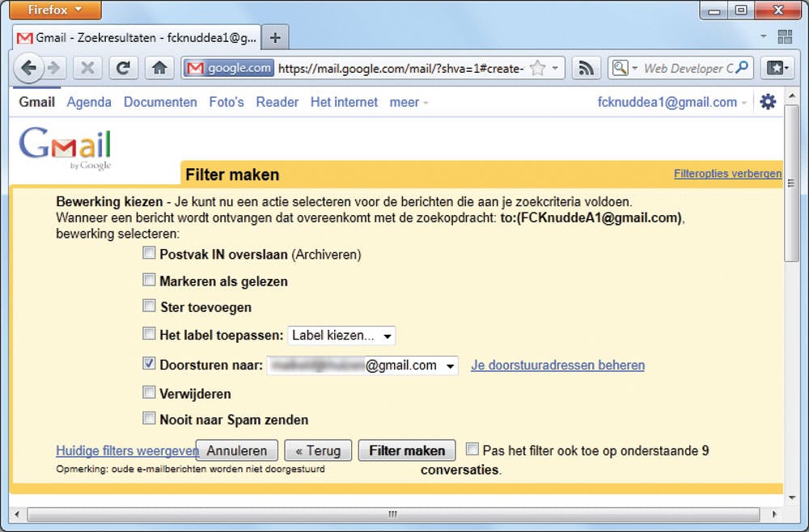Click the horizontal scrollbar right arrow
This screenshot has width=809, height=532.
[774, 514]
